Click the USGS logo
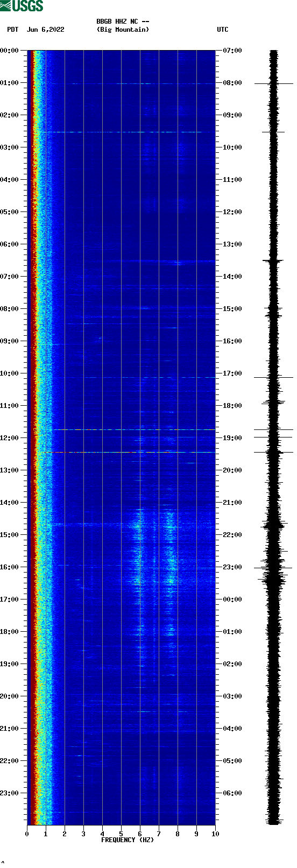This screenshot has height=868, width=297. (x=22, y=6)
